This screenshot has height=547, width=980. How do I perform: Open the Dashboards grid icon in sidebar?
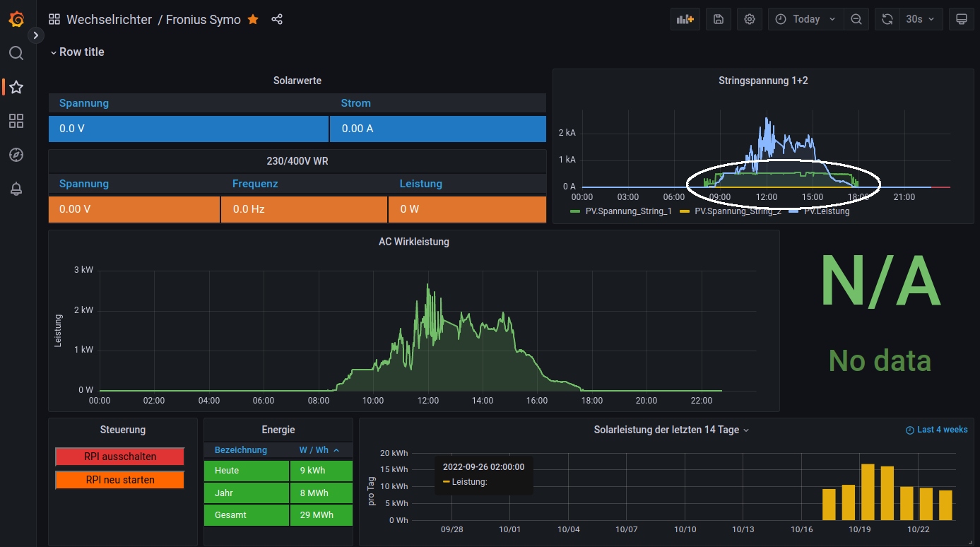(16, 121)
